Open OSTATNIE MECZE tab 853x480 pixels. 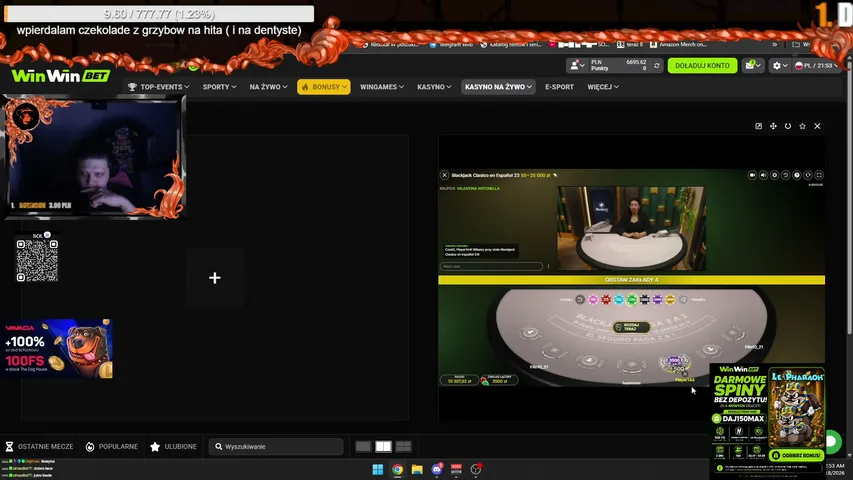pos(39,446)
